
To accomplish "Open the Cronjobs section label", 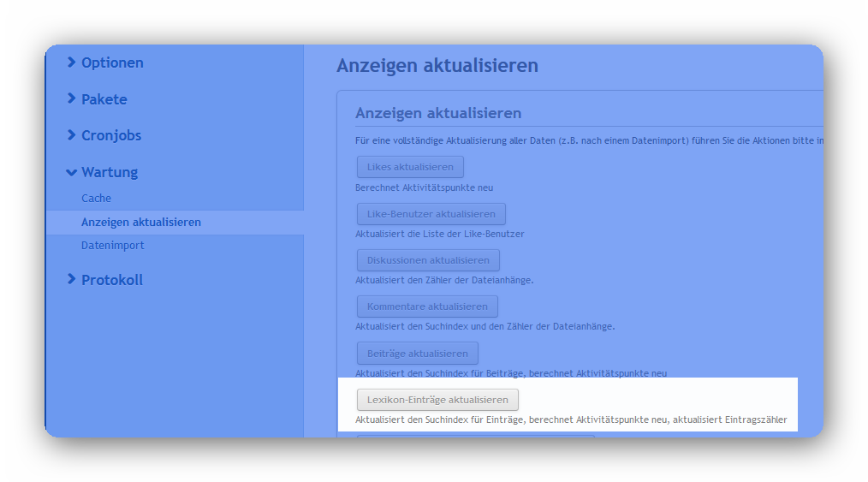I will (x=111, y=135).
